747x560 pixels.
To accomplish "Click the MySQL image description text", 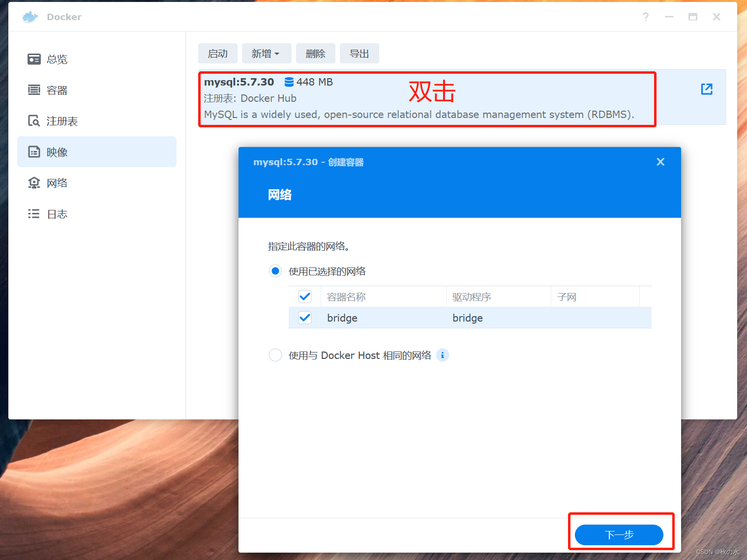I will (419, 115).
